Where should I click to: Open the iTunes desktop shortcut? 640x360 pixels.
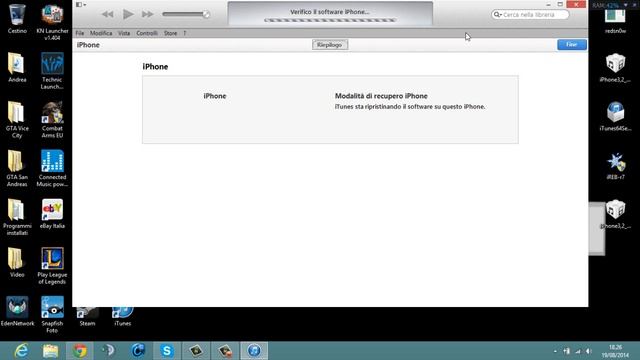tap(122, 317)
